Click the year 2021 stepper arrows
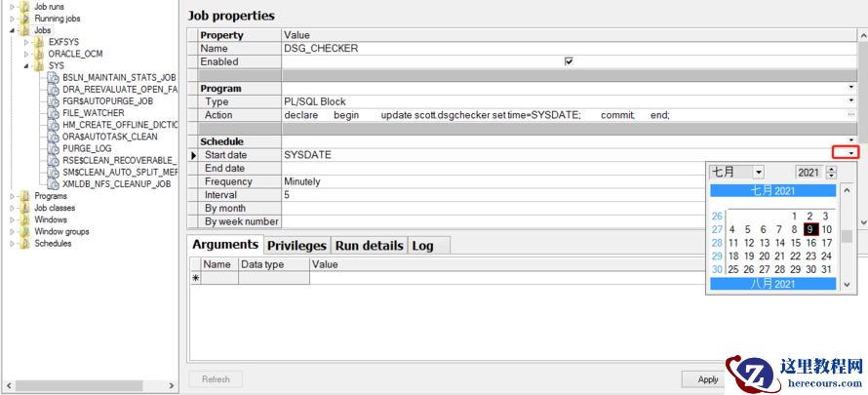This screenshot has height=395, width=868. 831,173
